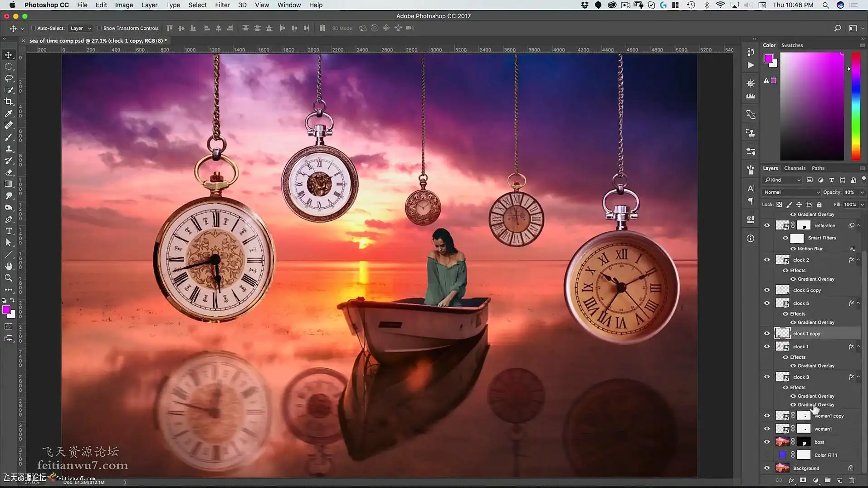Select the Elliptical Marquee tool
This screenshot has width=868, height=488.
click(x=9, y=67)
